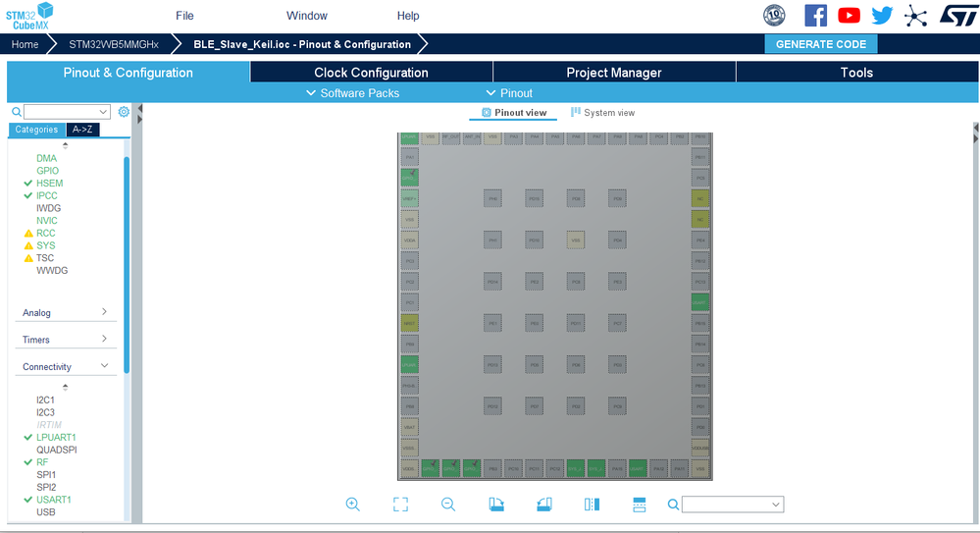Select the Pinout & Configuration tab
Screen dimensions: 980x533
[x=129, y=73]
